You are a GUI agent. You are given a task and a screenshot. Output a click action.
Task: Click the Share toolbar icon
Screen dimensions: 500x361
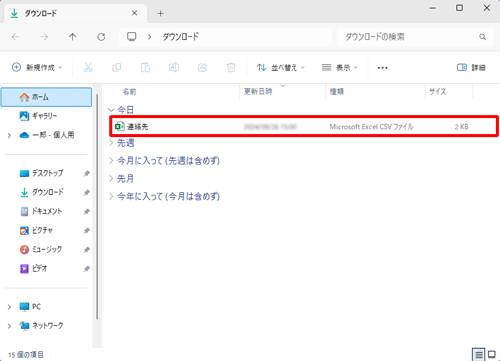(203, 68)
